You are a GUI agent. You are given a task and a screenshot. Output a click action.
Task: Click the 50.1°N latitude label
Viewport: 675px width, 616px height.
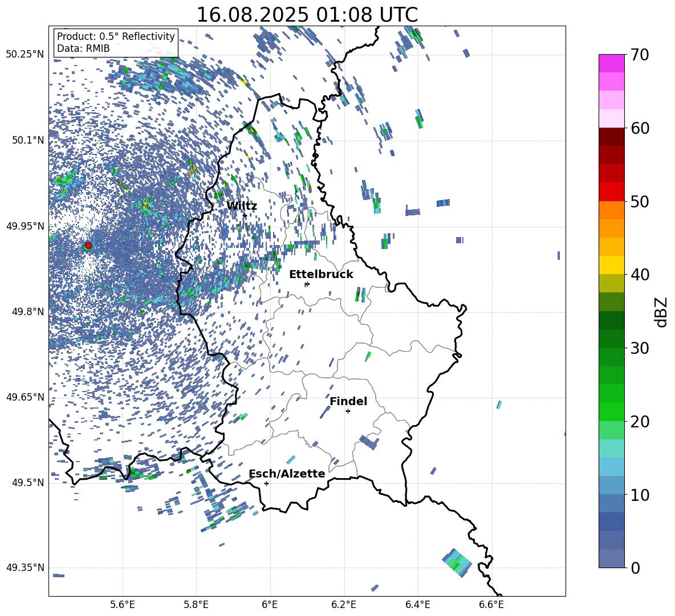28,140
